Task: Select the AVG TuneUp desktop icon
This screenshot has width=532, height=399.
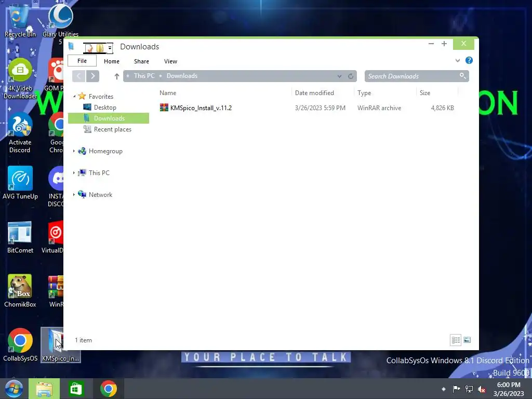Action: click(x=20, y=183)
